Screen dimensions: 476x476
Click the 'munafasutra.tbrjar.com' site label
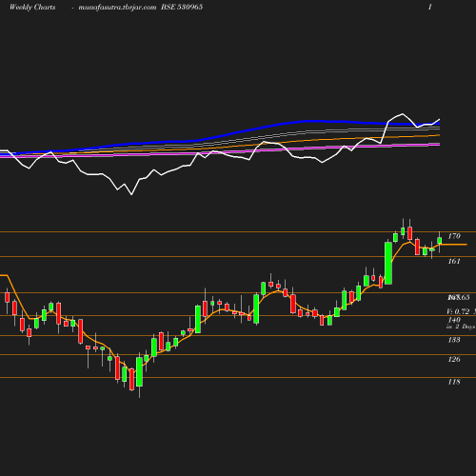tap(117, 7)
